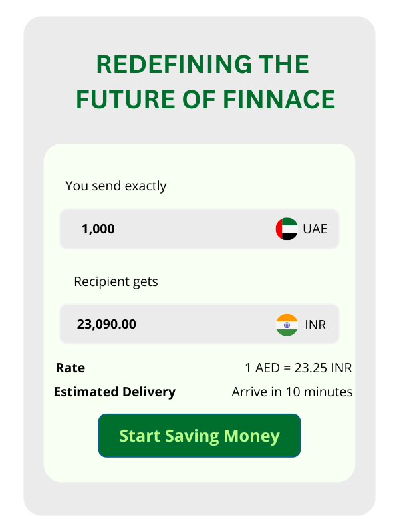Image resolution: width=399 pixels, height=532 pixels.
Task: Click the 1 AED = 23.25 INR rate
Action: [x=299, y=368]
